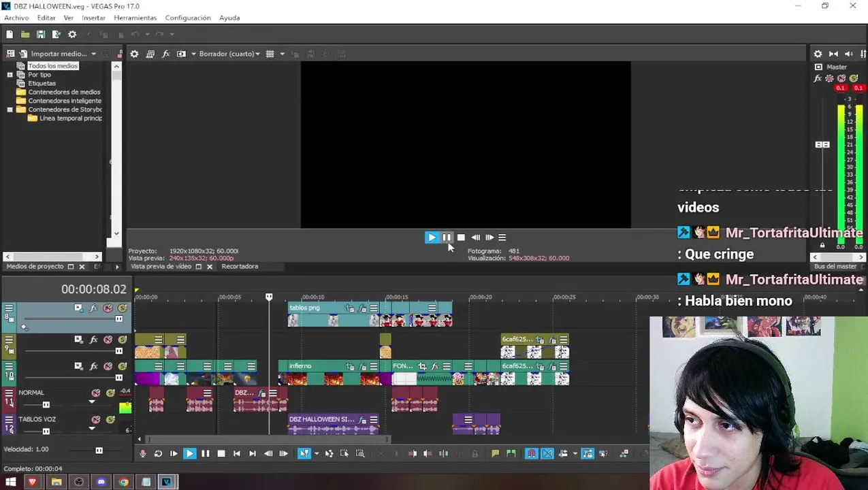Click the DBZ HALLOWEEN SI... audio clip
This screenshot has width=868, height=490.
click(x=334, y=425)
